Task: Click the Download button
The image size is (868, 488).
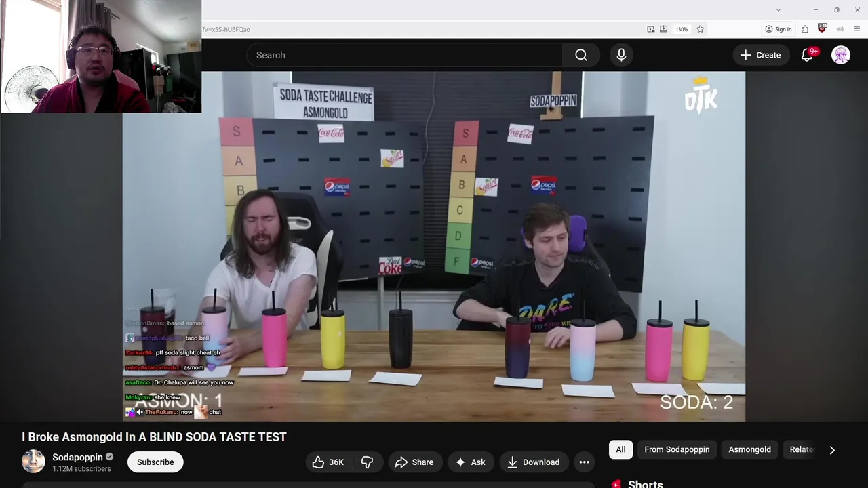Action: coord(534,462)
